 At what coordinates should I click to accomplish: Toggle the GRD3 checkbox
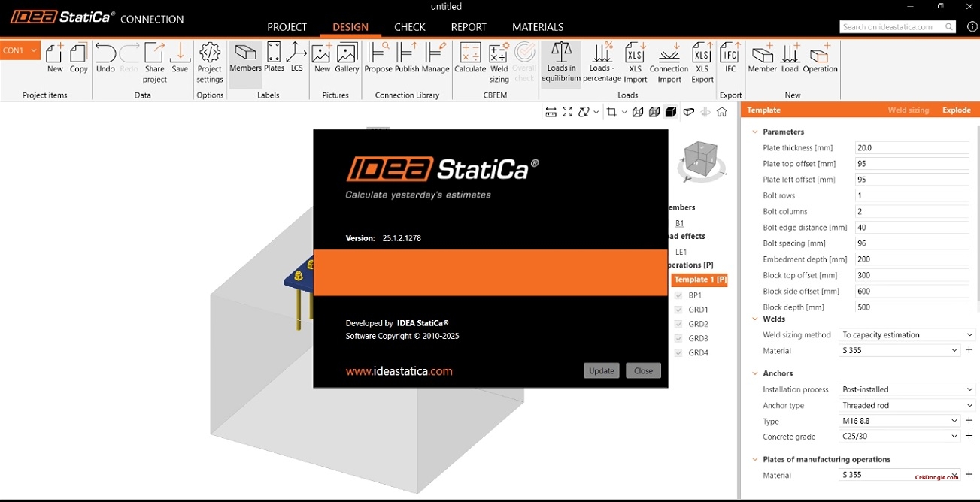pyautogui.click(x=678, y=338)
